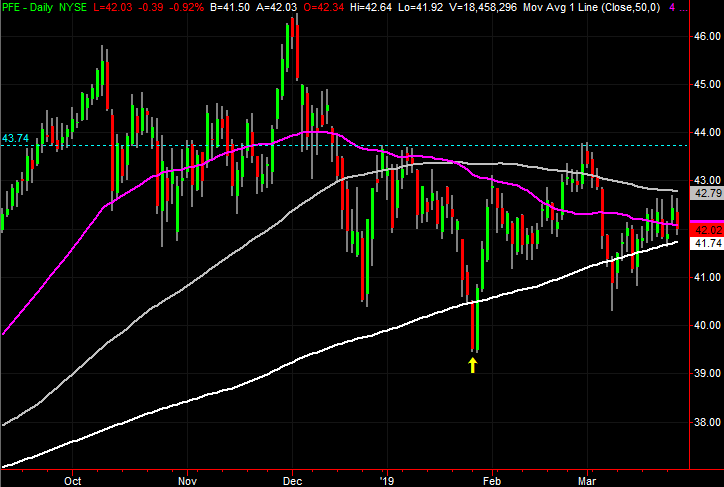724x487 pixels.
Task: Click the 43.00 price axis label
Action: pyautogui.click(x=707, y=180)
